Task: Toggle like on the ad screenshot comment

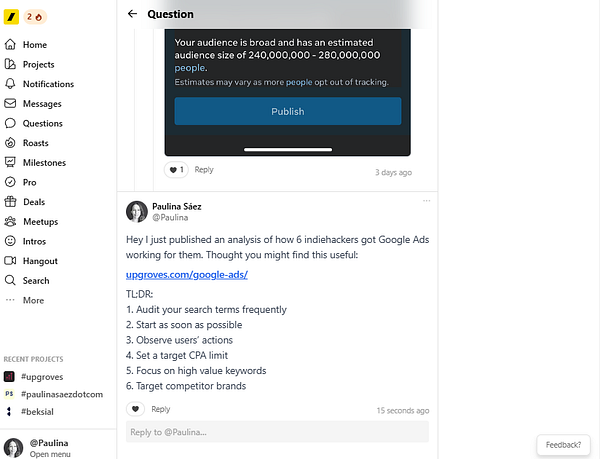Action: pos(175,170)
